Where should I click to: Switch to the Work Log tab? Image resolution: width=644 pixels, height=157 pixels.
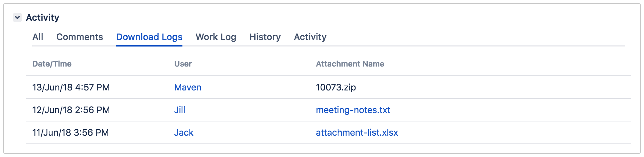(x=216, y=37)
